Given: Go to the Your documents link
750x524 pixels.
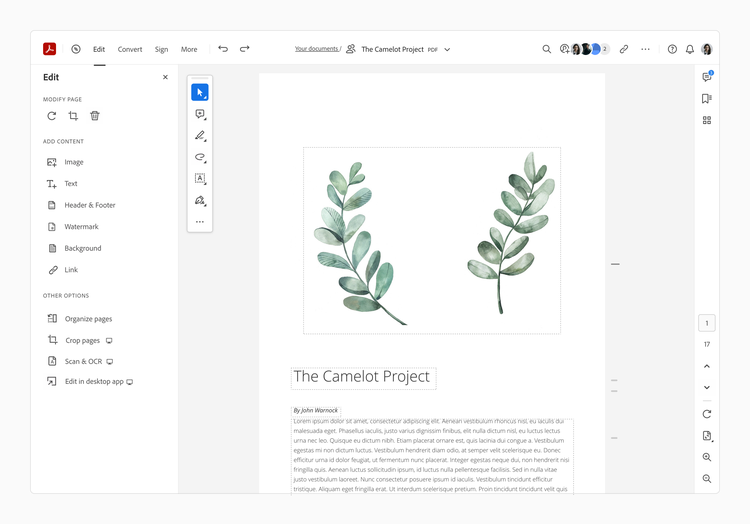Looking at the screenshot, I should [x=317, y=49].
